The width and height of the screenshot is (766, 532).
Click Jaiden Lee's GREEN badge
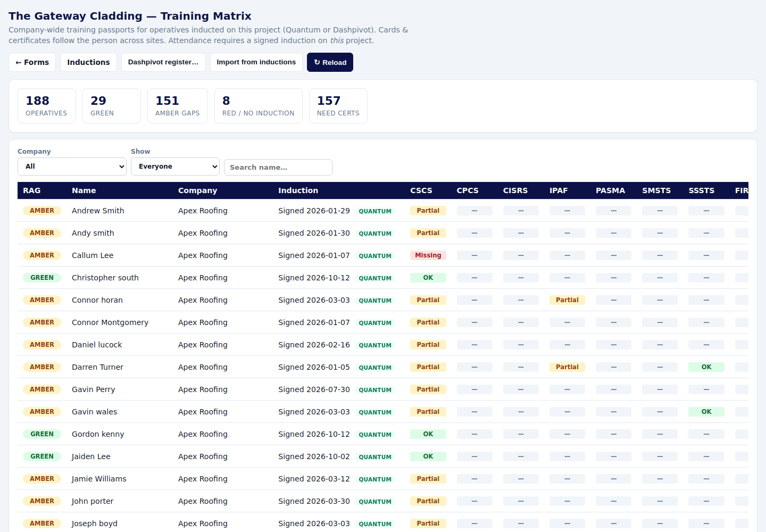(x=42, y=456)
